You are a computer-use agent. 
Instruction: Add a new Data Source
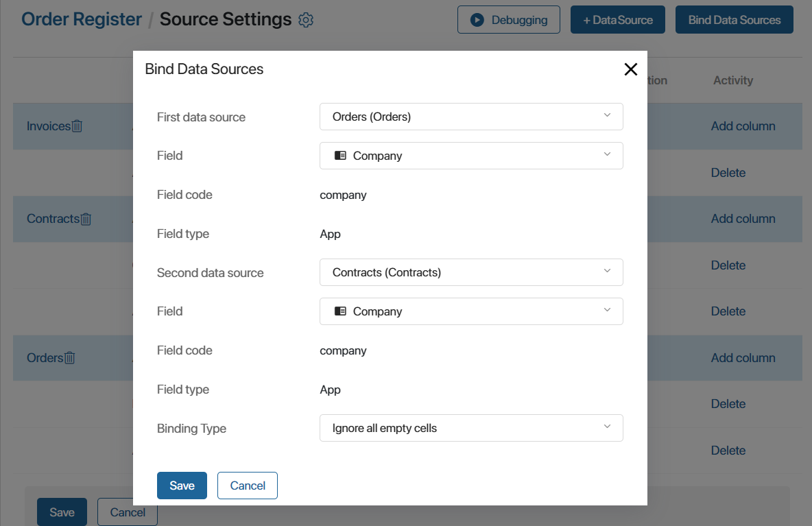618,20
